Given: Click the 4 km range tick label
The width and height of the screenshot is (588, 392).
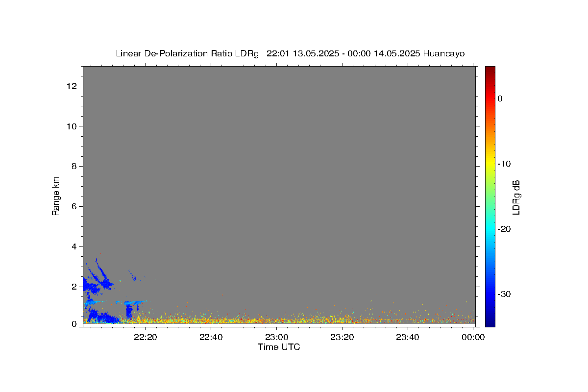Looking at the screenshot, I should click(x=74, y=246).
